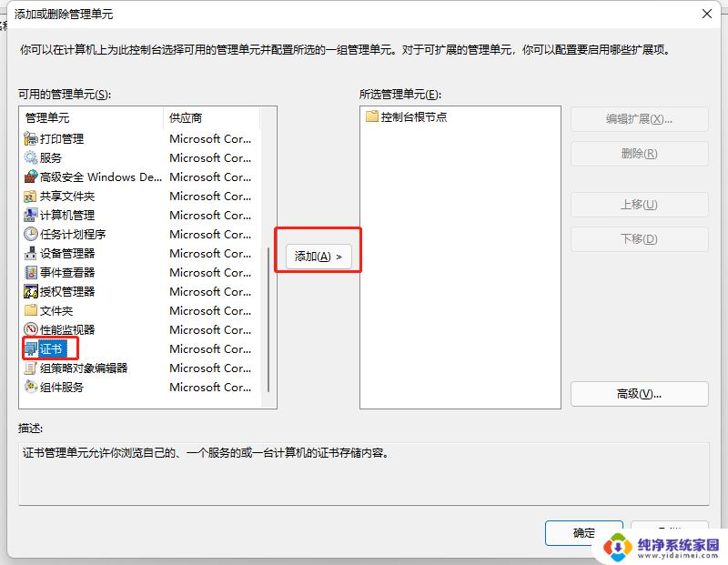This screenshot has width=728, height=565.
Task: Click the disabled 编辑扩展(X)... button
Action: tap(640, 119)
